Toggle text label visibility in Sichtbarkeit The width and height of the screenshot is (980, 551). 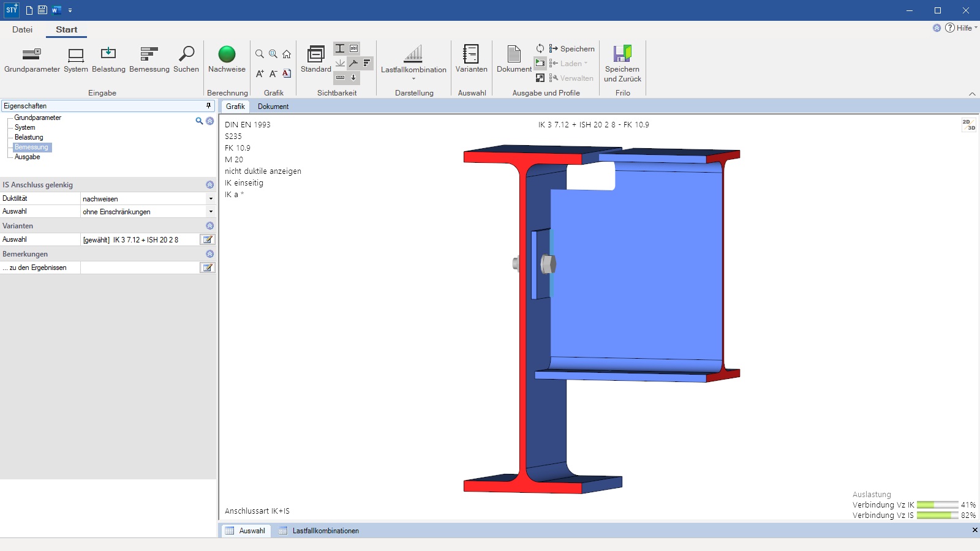354,48
